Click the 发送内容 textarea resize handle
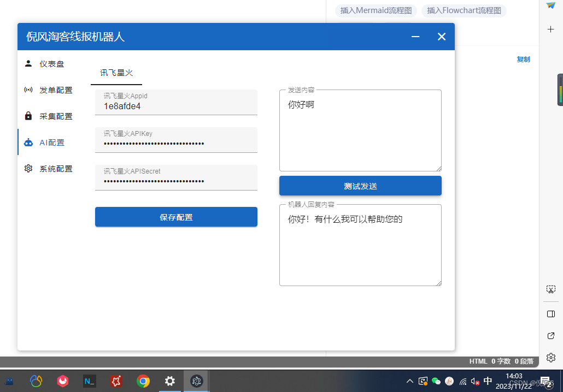563x392 pixels. (439, 169)
